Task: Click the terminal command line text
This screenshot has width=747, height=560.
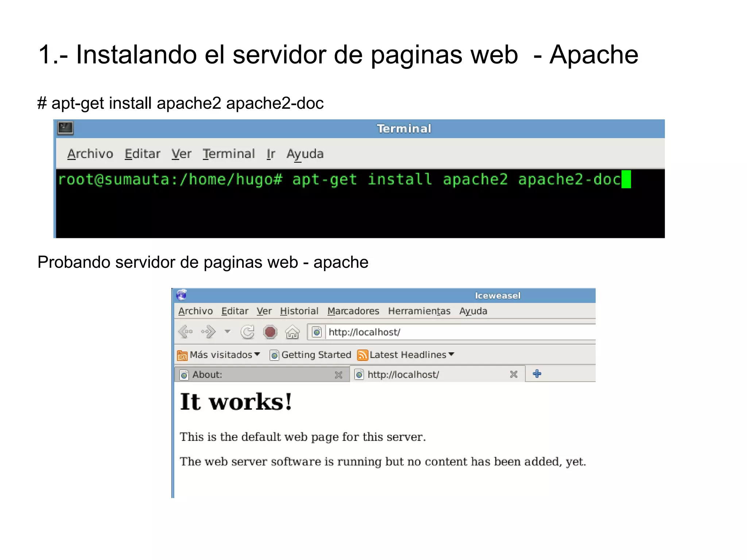Action: tap(339, 179)
